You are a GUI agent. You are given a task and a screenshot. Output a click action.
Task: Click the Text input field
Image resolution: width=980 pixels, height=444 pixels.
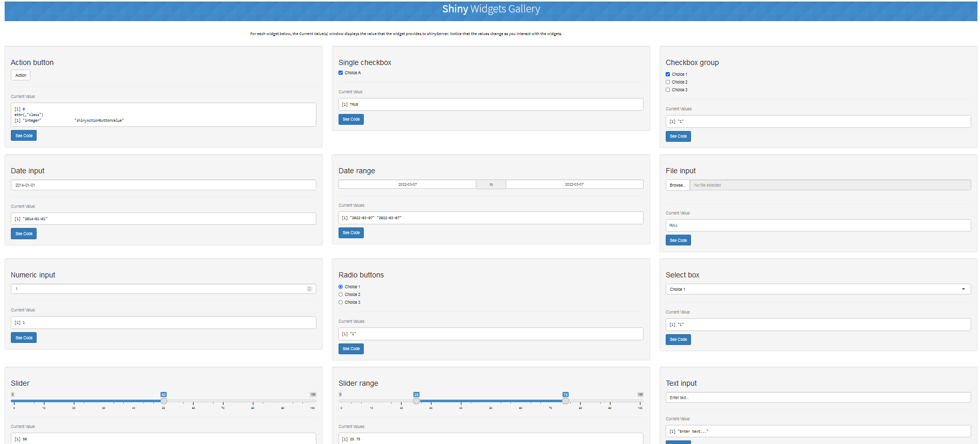(x=818, y=398)
